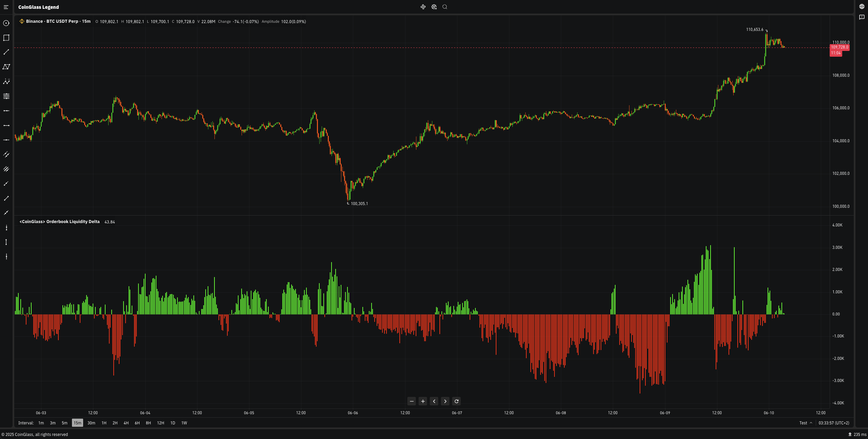Zoom out chart with minus button
868x439 pixels.
tap(412, 401)
